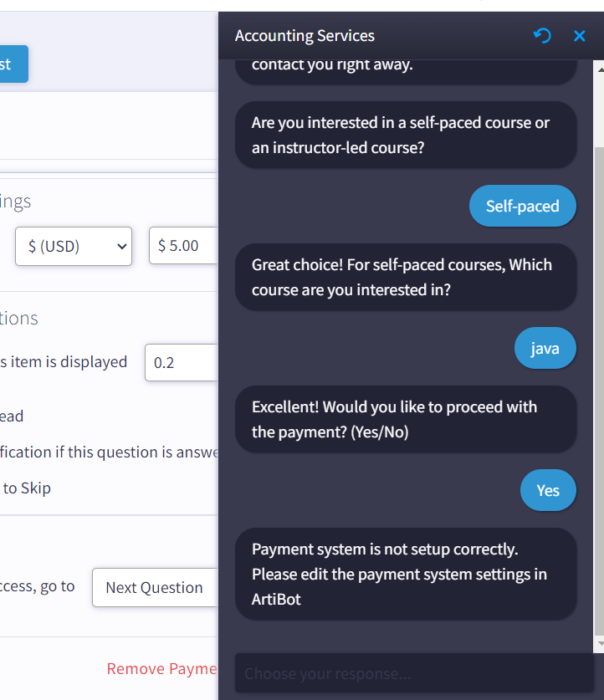Click the Remove Payment link
Viewport: 604px width, 700px height.
[161, 668]
